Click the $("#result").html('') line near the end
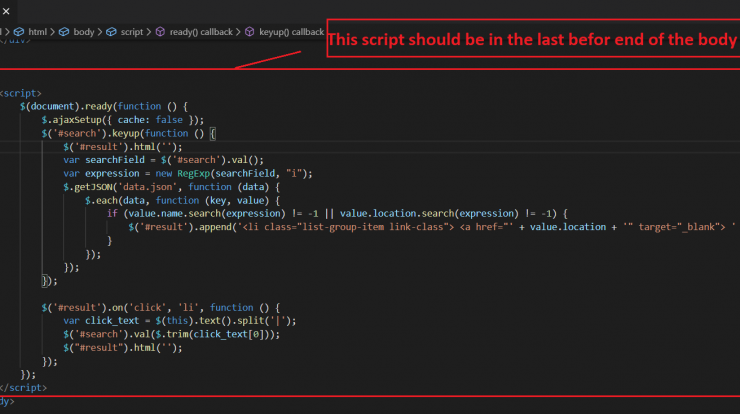 click(123, 348)
